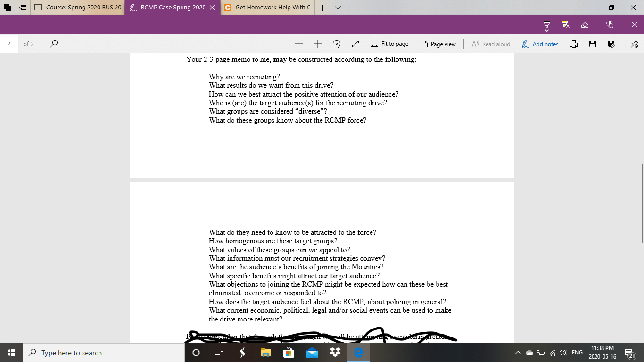644x362 pixels.
Task: Save the PDF document
Action: [x=593, y=44]
